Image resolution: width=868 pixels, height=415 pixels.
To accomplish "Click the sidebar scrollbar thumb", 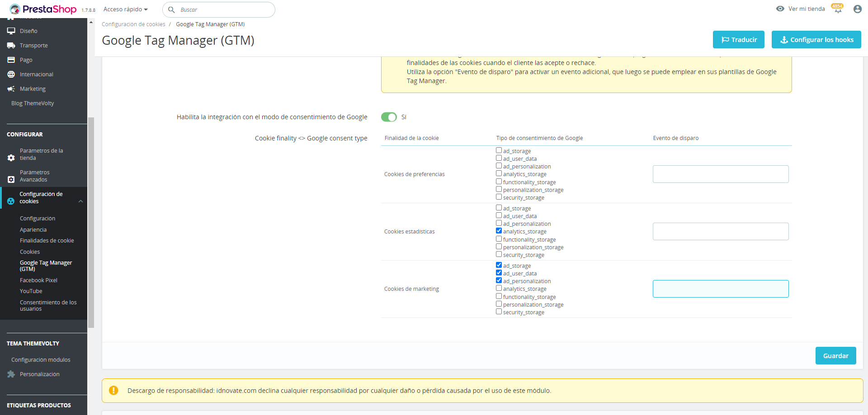I will click(x=91, y=222).
